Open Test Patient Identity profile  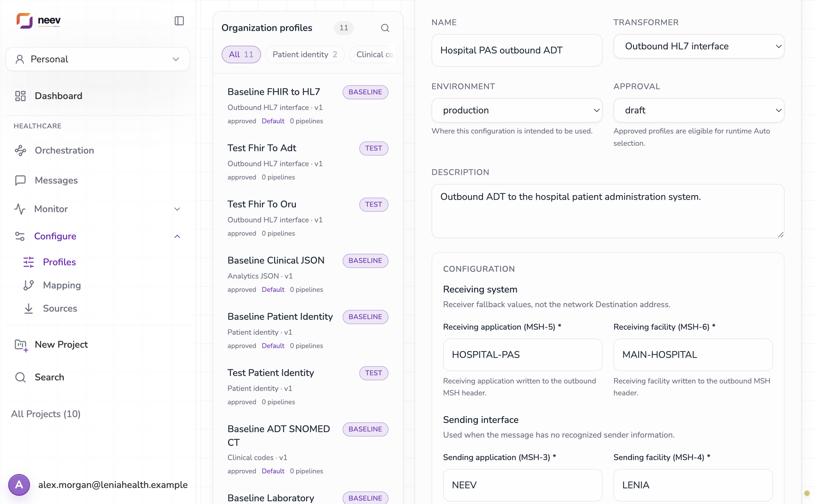[x=308, y=386]
